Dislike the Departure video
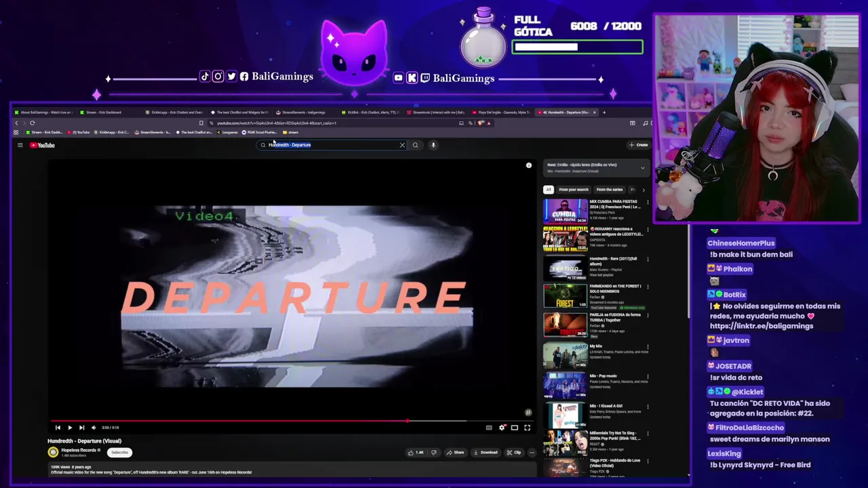Image resolution: width=868 pixels, height=488 pixels. tap(434, 452)
